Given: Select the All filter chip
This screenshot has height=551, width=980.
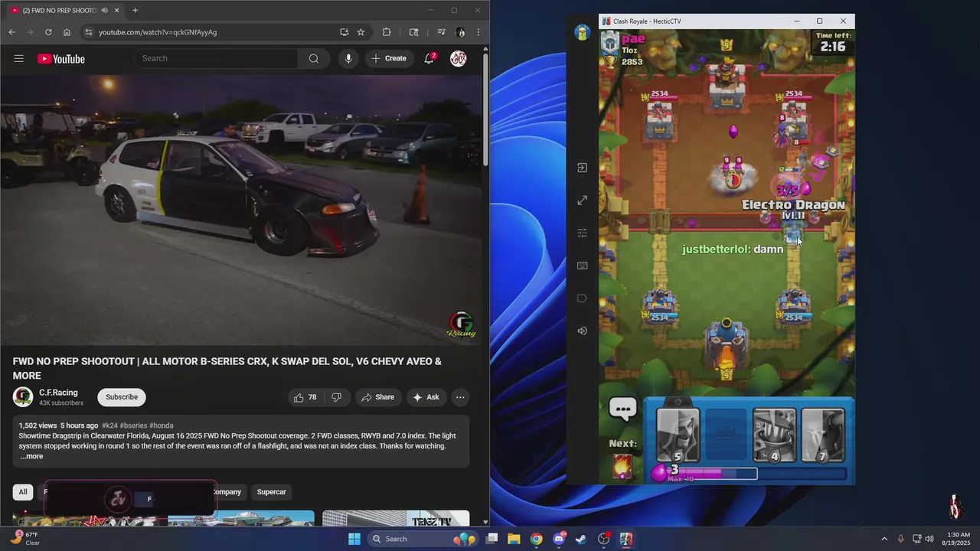Looking at the screenshot, I should (23, 492).
